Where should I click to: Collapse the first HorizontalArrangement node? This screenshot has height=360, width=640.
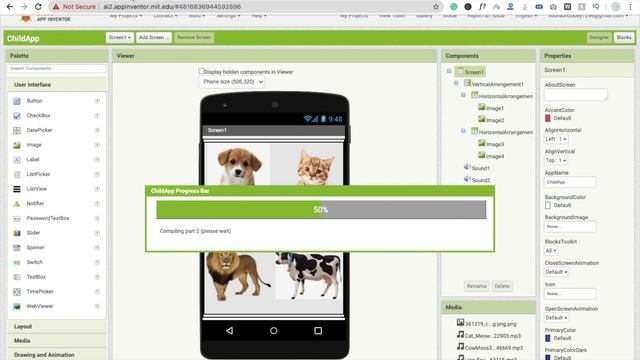[x=463, y=95]
